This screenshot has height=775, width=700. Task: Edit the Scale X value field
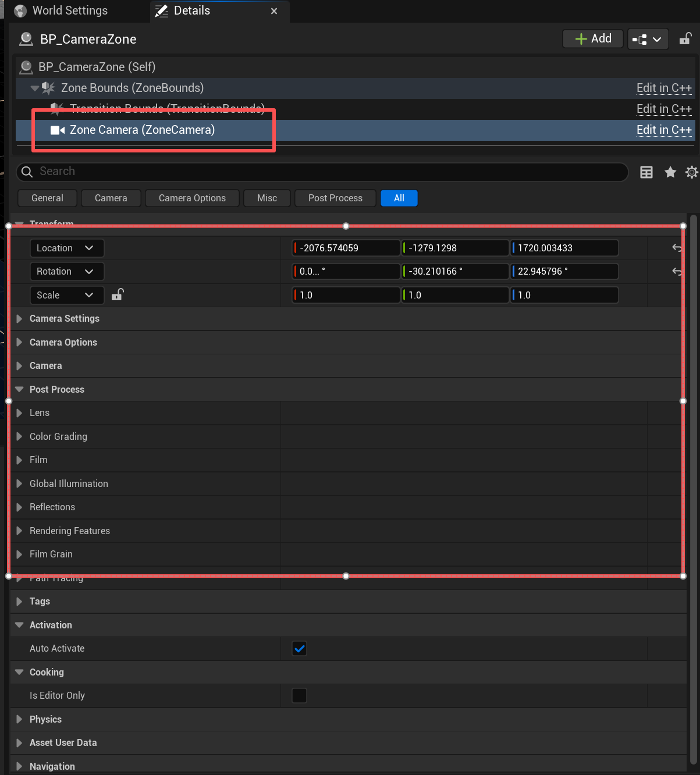coord(346,295)
